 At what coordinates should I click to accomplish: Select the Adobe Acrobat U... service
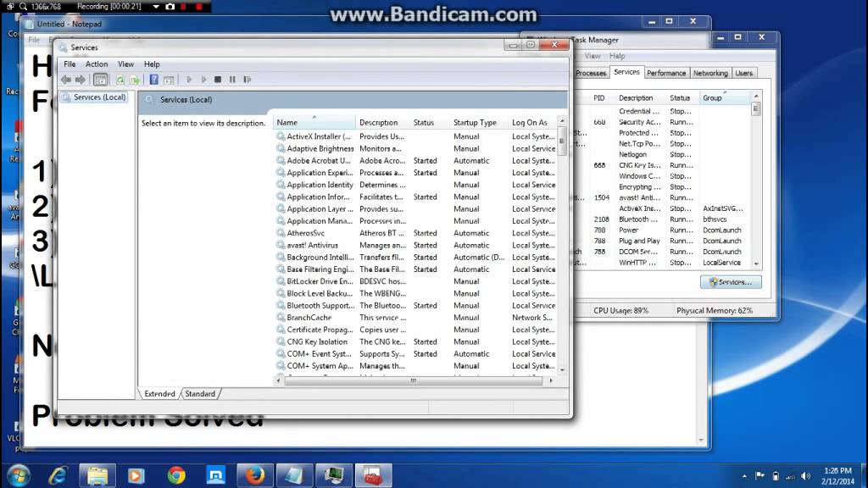tap(415, 161)
